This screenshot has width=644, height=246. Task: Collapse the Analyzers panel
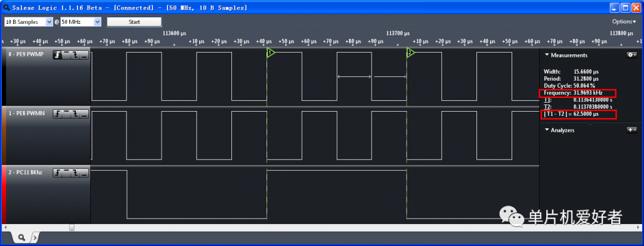547,130
